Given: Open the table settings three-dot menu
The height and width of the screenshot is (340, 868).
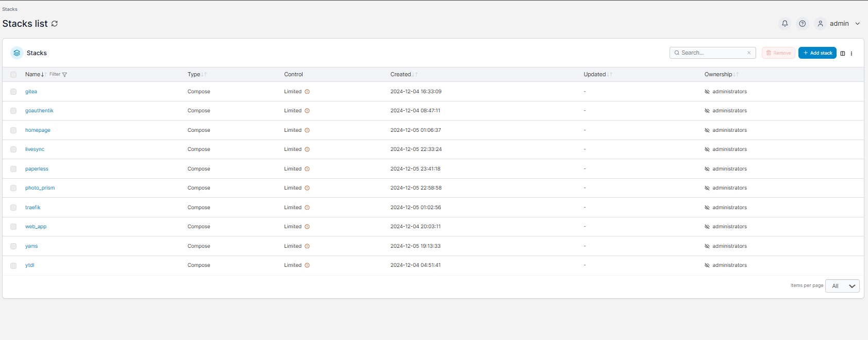Looking at the screenshot, I should [852, 53].
